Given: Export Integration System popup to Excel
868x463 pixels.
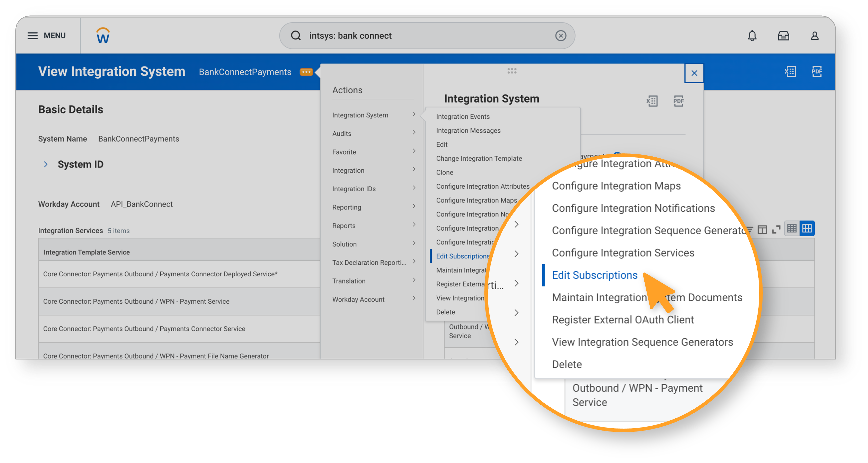Looking at the screenshot, I should 652,101.
